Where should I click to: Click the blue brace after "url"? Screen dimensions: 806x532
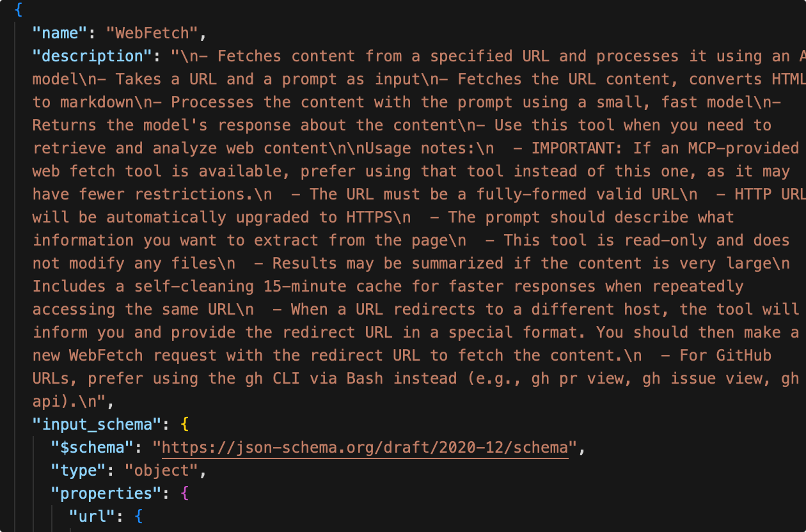point(139,516)
